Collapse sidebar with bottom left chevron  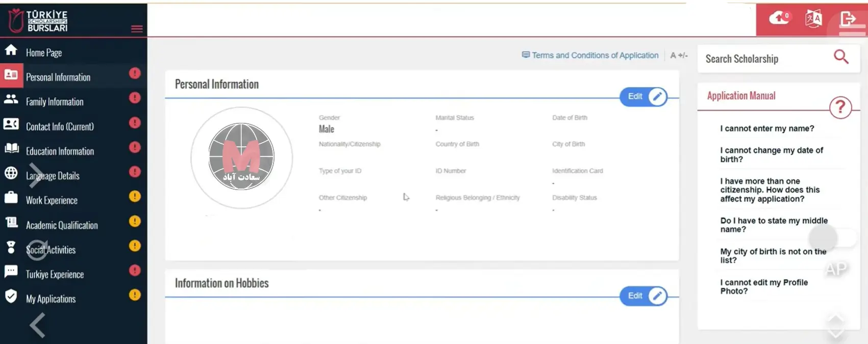[x=38, y=325]
